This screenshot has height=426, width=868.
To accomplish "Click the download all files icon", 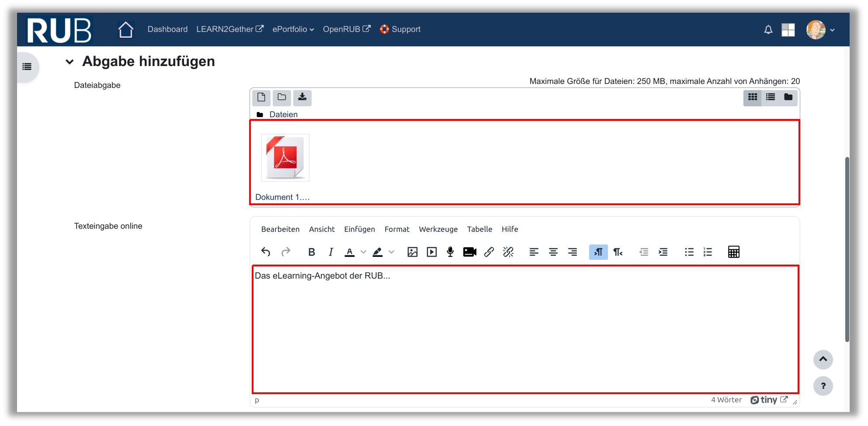I will 302,97.
